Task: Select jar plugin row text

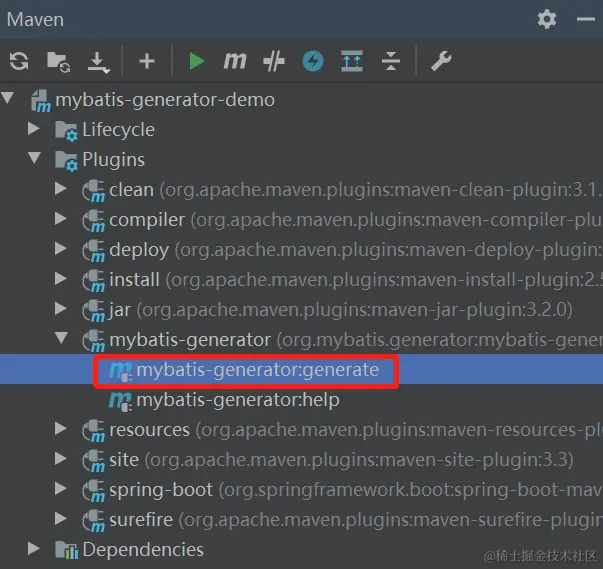Action: pyautogui.click(x=341, y=310)
